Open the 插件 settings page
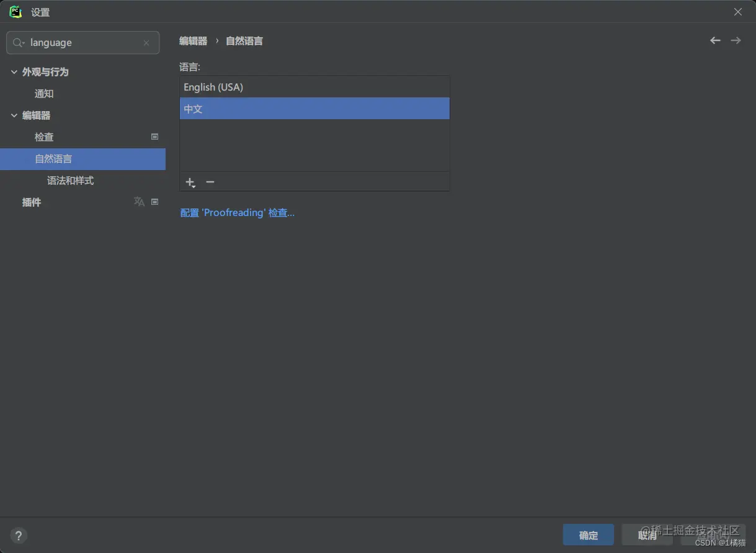The height and width of the screenshot is (553, 756). pos(83,202)
